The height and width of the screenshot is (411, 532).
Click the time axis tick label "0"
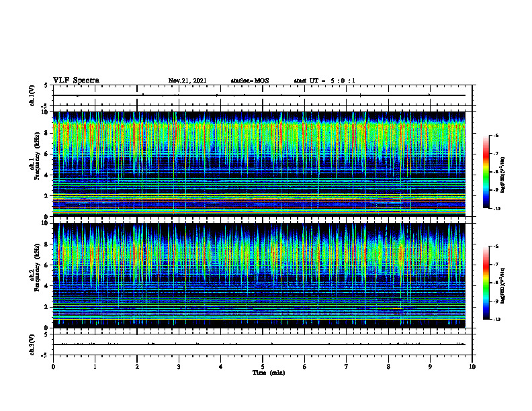coord(53,367)
